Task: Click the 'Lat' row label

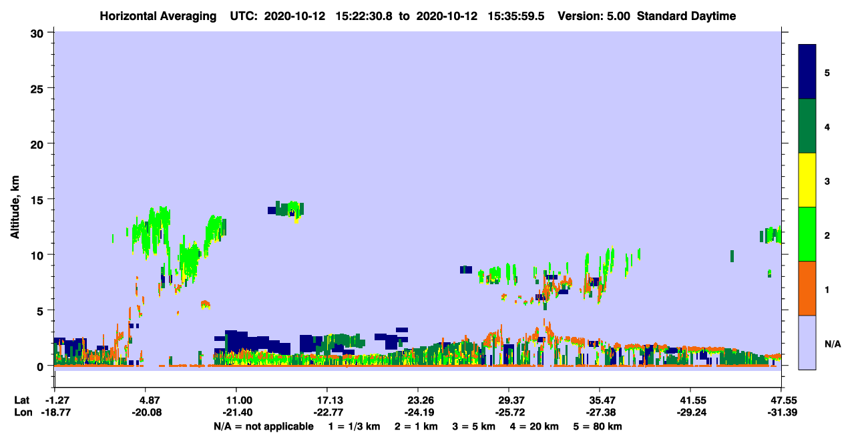Action: (23, 400)
